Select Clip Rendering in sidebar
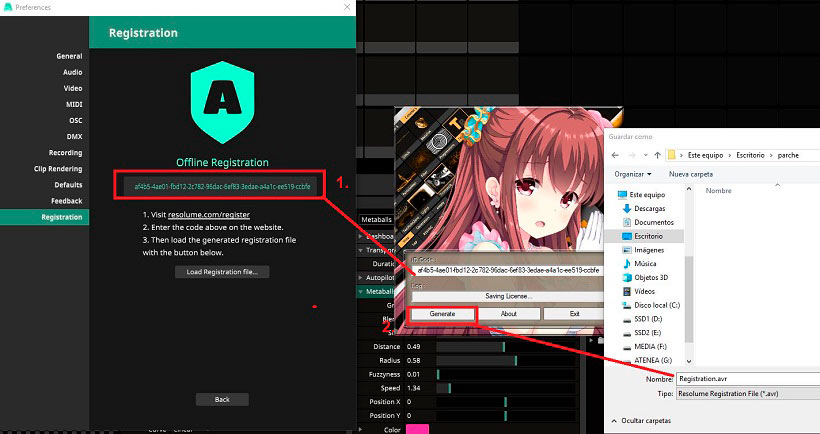 pyautogui.click(x=58, y=169)
